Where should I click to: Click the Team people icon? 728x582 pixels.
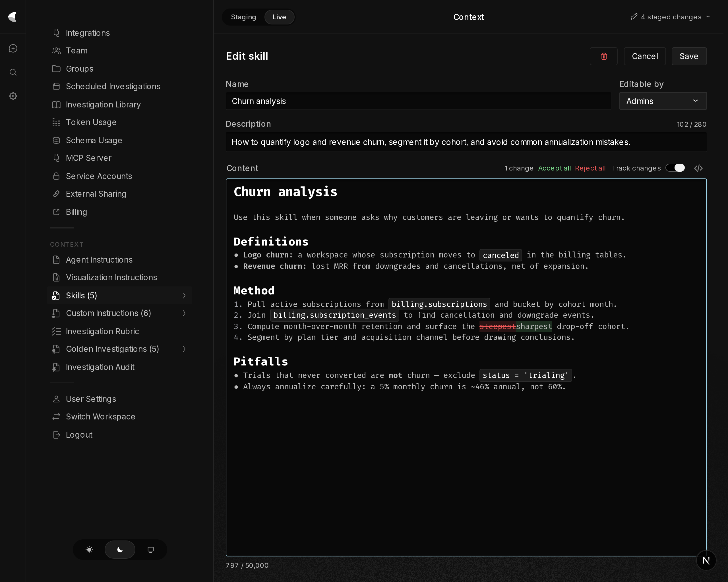56,51
